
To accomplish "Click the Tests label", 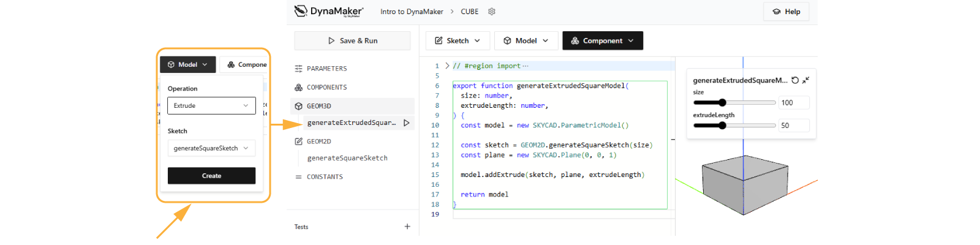I will tap(301, 227).
